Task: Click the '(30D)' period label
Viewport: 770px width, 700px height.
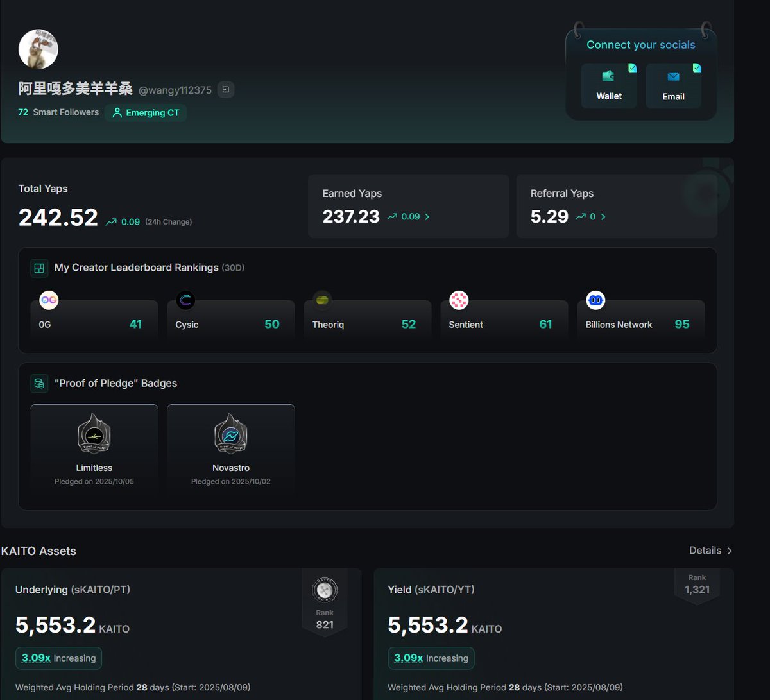Action: click(x=233, y=268)
